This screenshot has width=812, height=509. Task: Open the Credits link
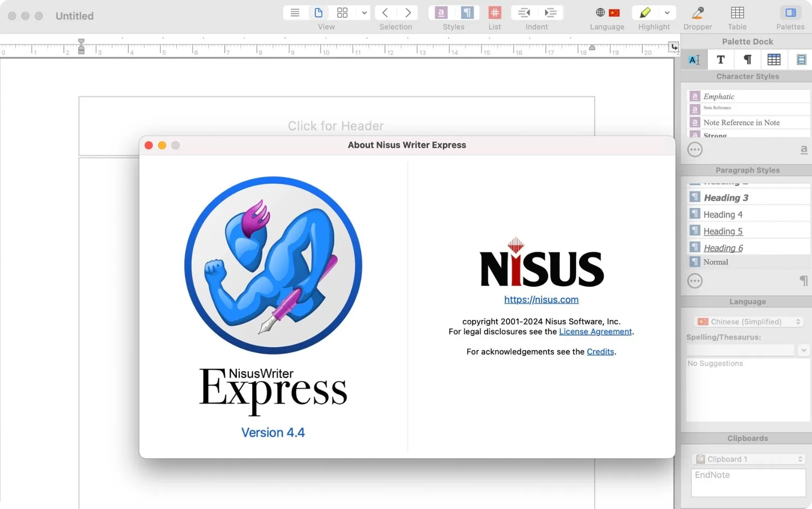point(600,351)
